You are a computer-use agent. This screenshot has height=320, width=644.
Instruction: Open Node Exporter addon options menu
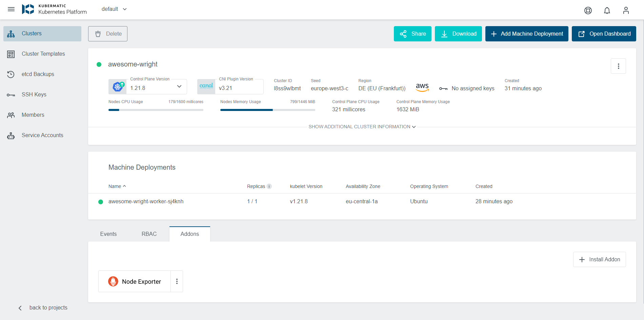[177, 281]
